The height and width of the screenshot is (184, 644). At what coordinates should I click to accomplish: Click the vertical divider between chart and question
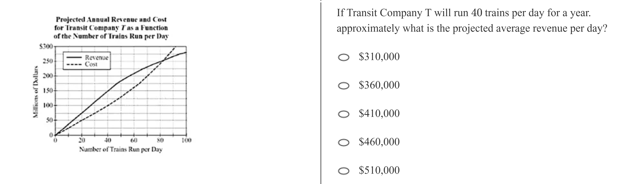pyautogui.click(x=321, y=92)
